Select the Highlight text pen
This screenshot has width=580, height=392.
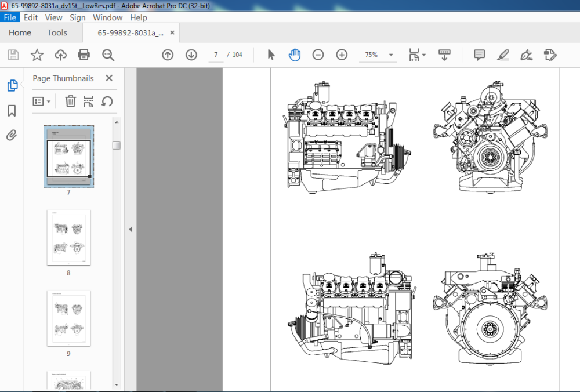click(x=503, y=55)
